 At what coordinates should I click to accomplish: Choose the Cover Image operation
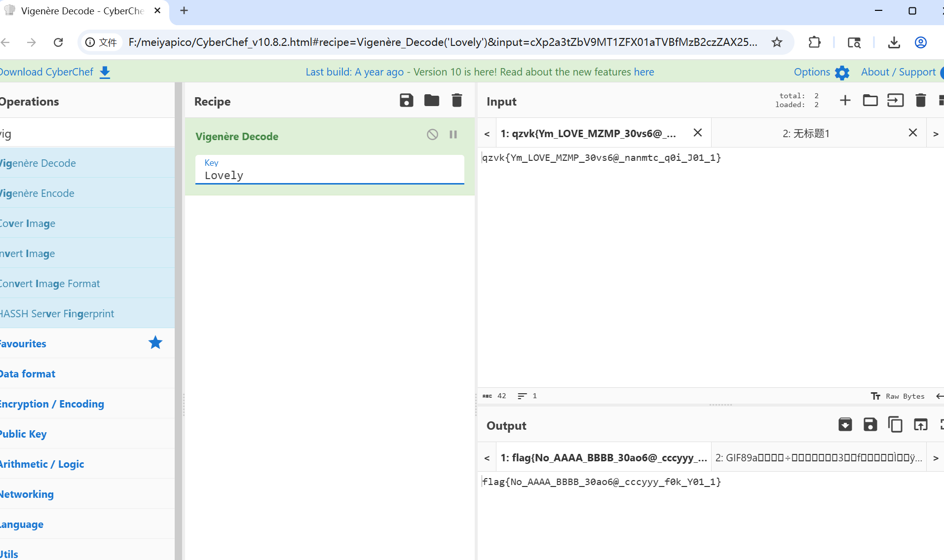tap(87, 223)
